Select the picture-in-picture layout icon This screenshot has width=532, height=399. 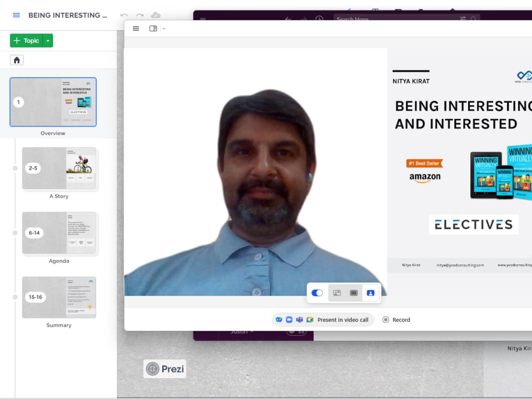[x=337, y=293]
